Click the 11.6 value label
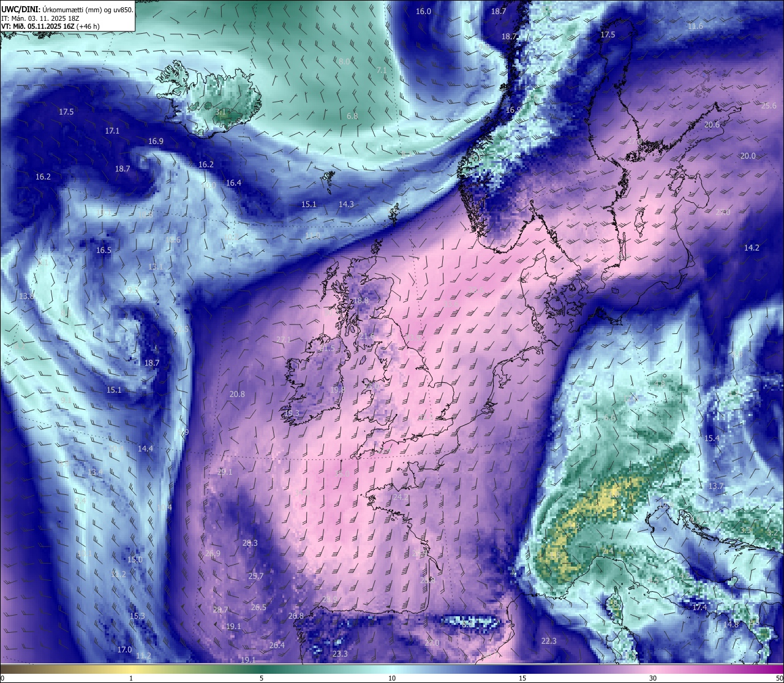784x683 pixels. click(695, 26)
